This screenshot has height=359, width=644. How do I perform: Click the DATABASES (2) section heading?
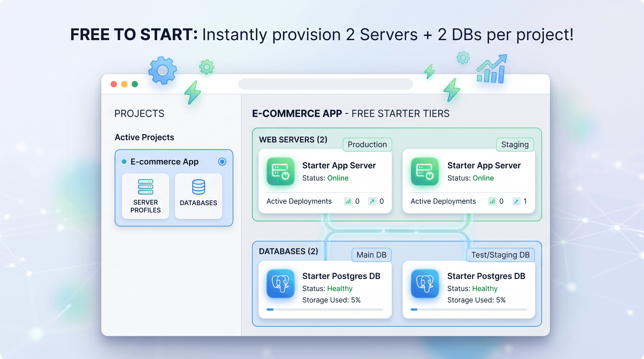pos(289,251)
